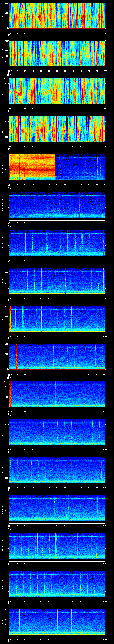Image resolution: width=114 pixels, height=644 pixels.
Task: Click the 22:02:00 time label
Action: point(9,71)
